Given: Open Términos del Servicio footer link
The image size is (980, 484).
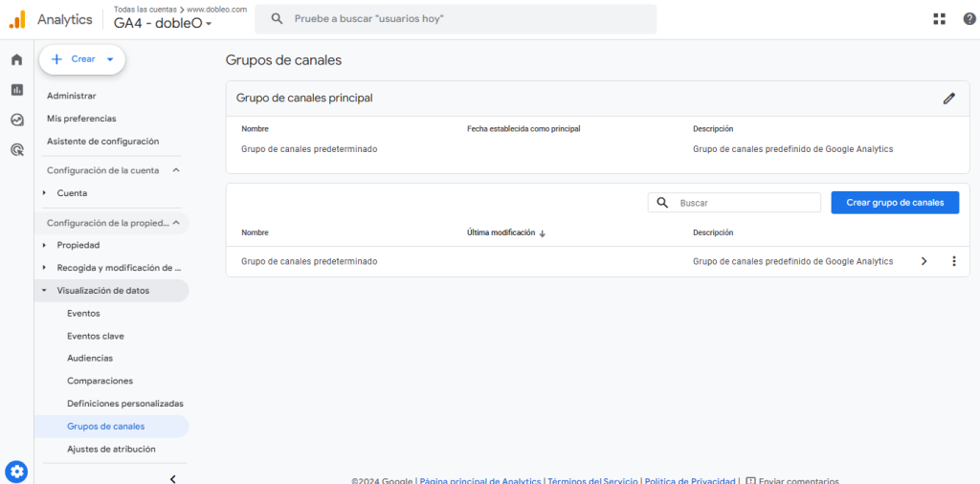Looking at the screenshot, I should 591,480.
